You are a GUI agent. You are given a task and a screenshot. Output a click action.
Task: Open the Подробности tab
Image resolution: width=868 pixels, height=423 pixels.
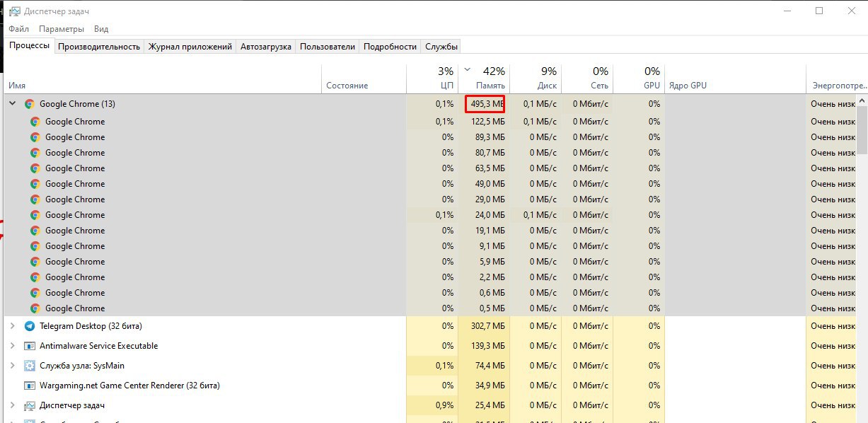390,47
